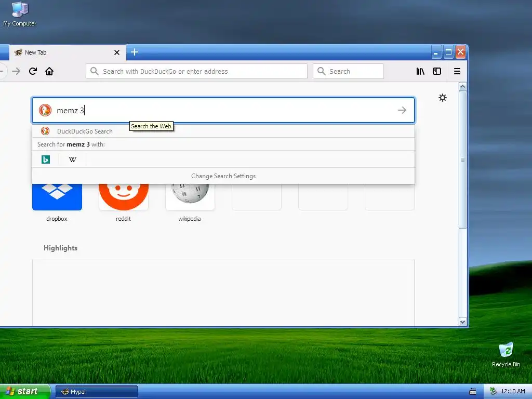
Task: Click the memz 3 search field
Action: tap(223, 110)
